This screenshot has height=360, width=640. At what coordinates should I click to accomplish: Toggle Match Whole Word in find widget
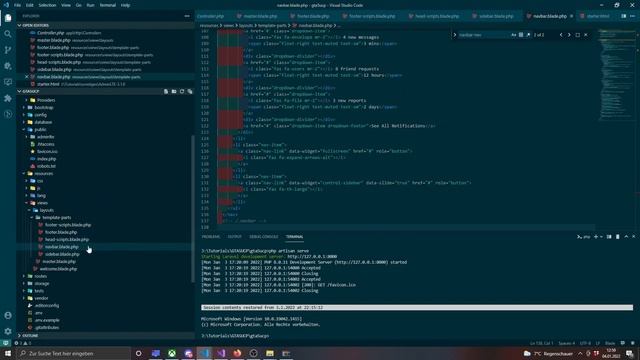(x=521, y=35)
